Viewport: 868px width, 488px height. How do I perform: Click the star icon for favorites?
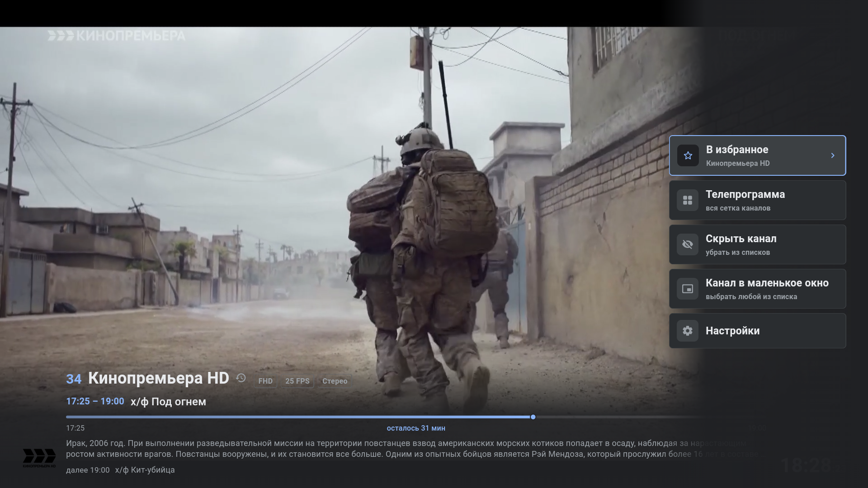688,155
